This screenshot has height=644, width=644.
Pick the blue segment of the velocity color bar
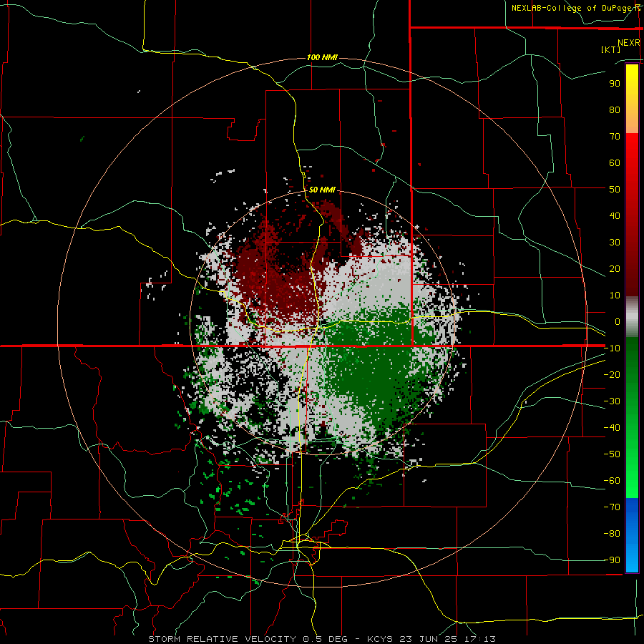point(632,535)
